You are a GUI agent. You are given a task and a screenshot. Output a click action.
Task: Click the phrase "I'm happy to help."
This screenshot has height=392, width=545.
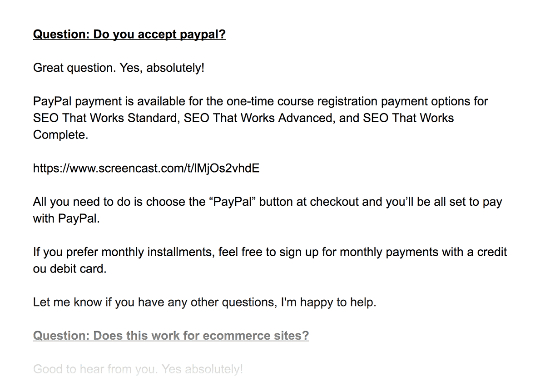(329, 302)
